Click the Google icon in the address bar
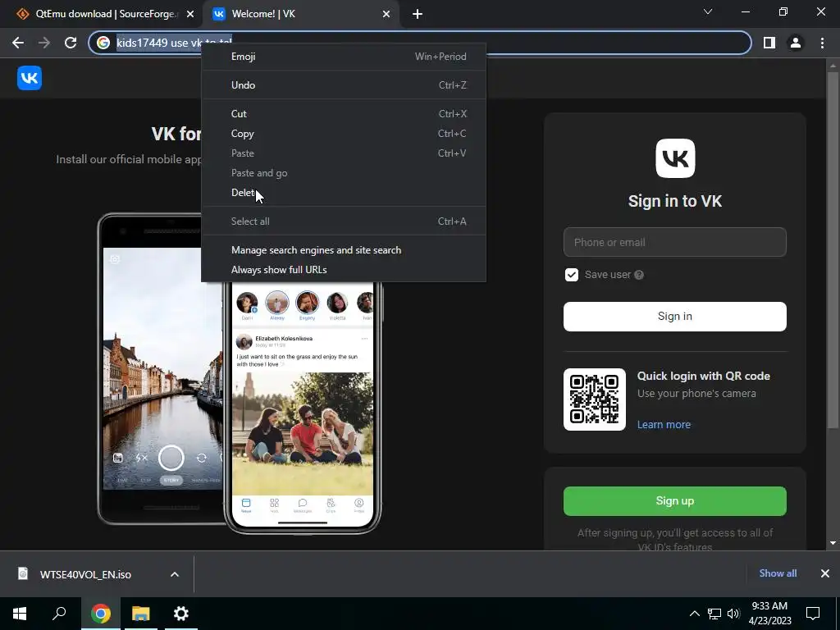 [x=103, y=43]
